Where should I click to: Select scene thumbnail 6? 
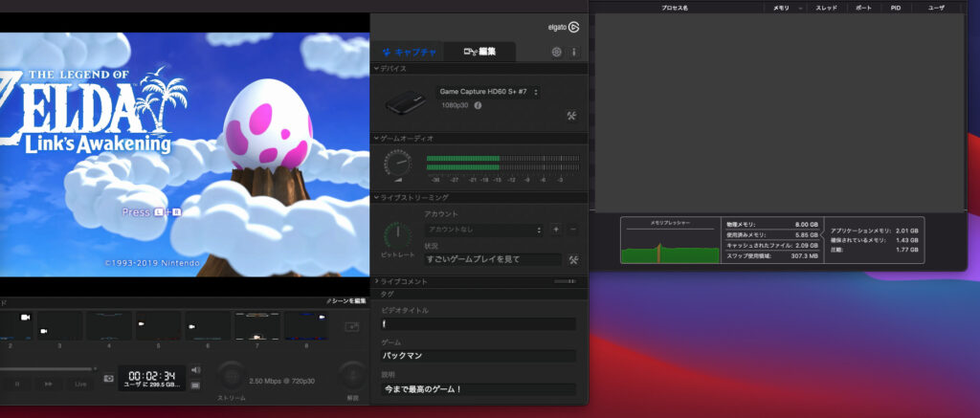pyautogui.click(x=208, y=325)
